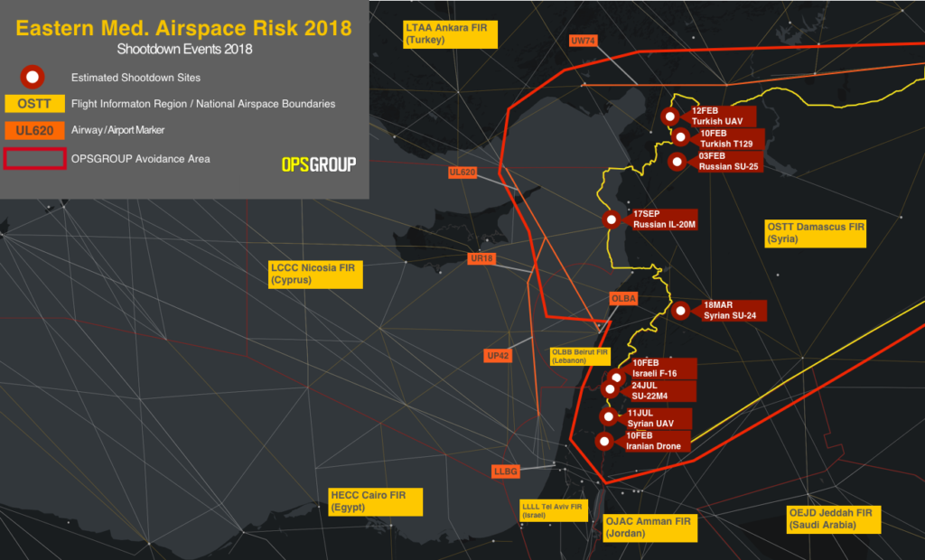Click the 18MAR Syrian SU-24 marker
The width and height of the screenshot is (925, 560).
coord(681,311)
